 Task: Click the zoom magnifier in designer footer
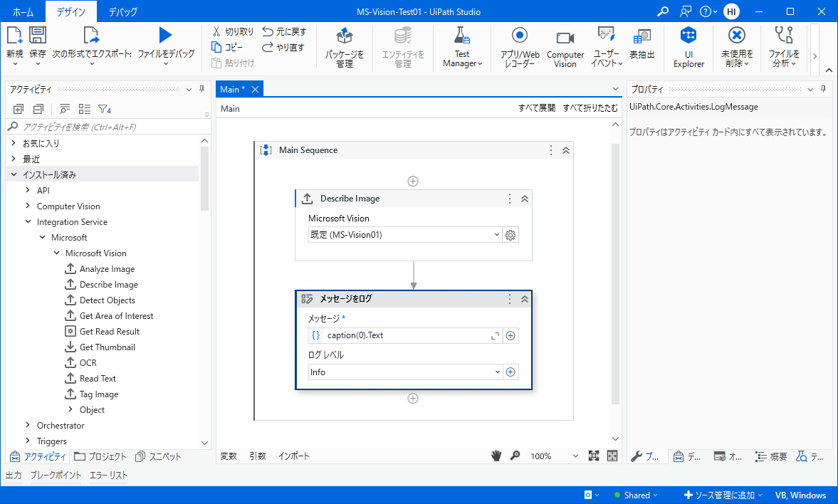tap(515, 456)
